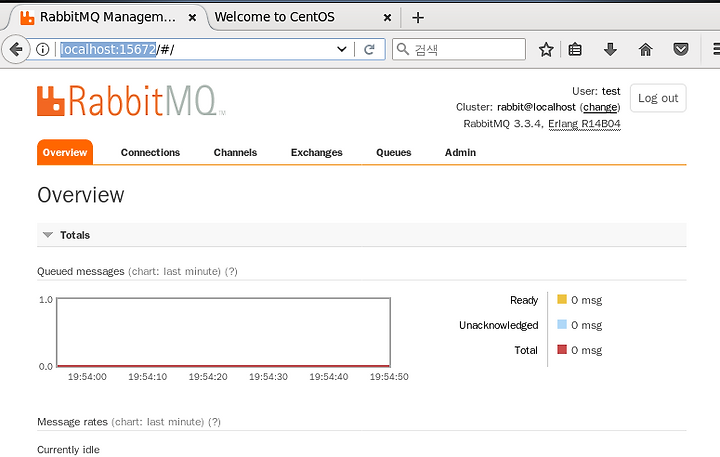Open the Overview tab
720x457 pixels.
pyautogui.click(x=65, y=152)
